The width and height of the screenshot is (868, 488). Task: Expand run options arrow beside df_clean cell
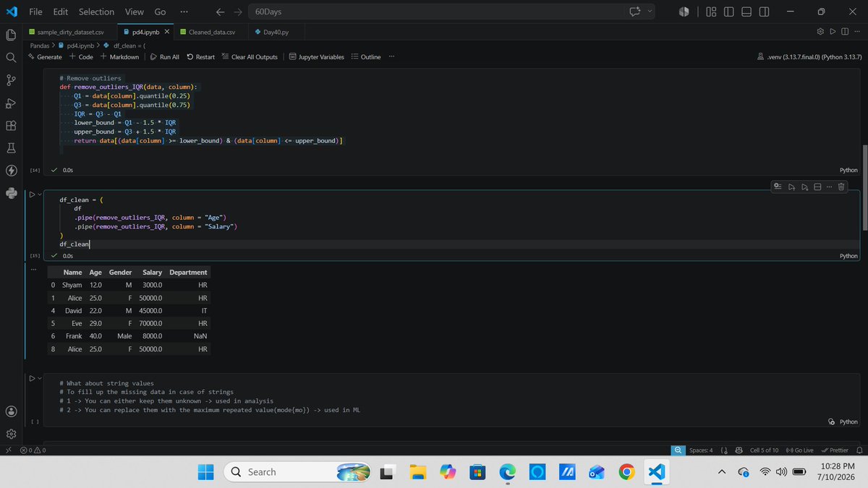40,194
